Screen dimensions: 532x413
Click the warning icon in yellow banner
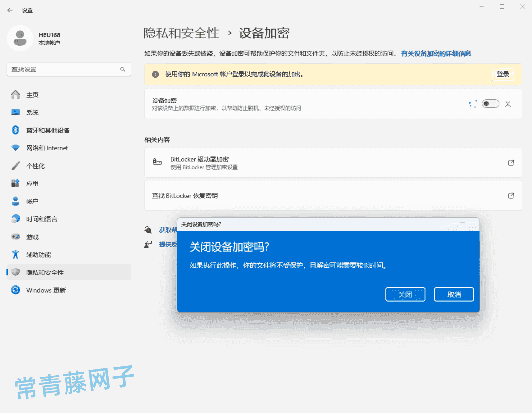(155, 74)
